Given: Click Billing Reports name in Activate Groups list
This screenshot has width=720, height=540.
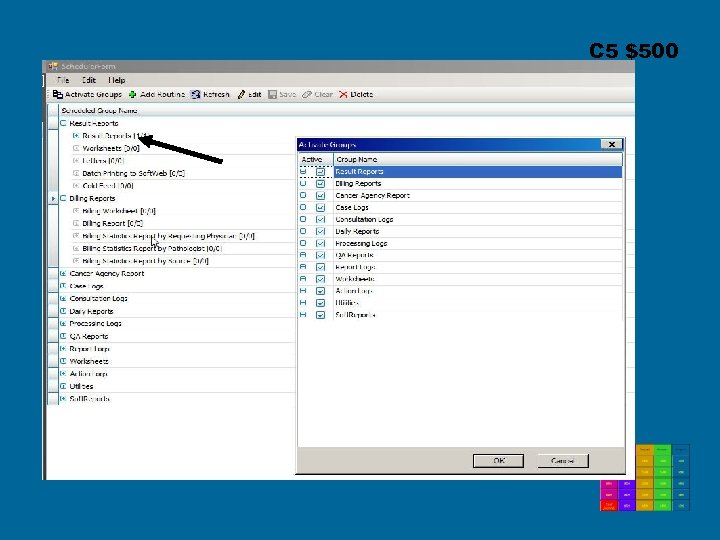Looking at the screenshot, I should (x=358, y=184).
